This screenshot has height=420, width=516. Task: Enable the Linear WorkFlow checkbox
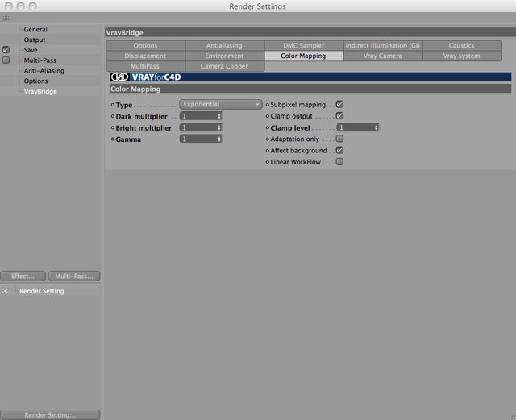[x=339, y=161]
